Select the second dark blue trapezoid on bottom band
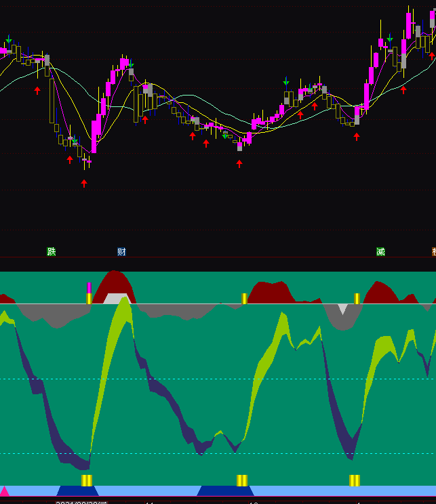Screen dimensions: 436x504 point(225,490)
